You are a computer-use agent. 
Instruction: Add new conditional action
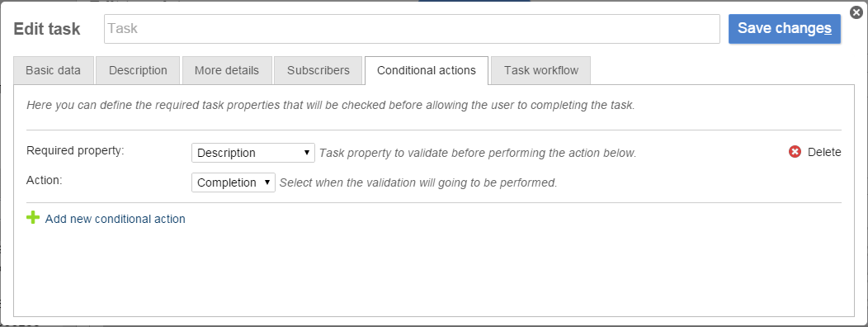tap(116, 219)
